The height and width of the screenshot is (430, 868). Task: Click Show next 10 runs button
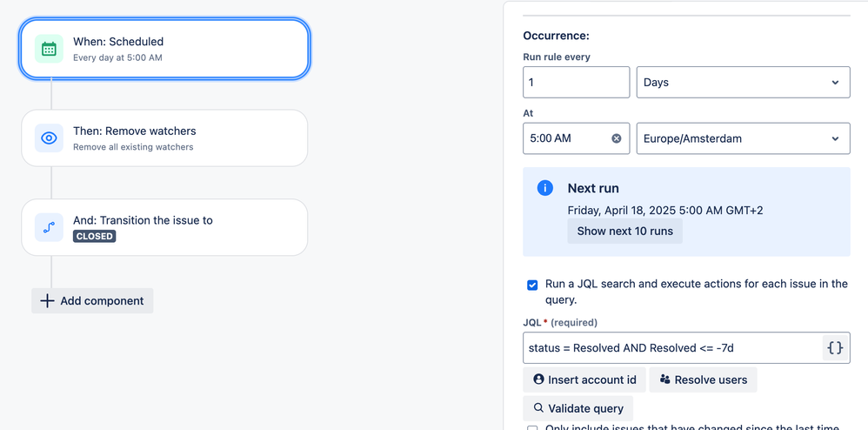point(625,231)
